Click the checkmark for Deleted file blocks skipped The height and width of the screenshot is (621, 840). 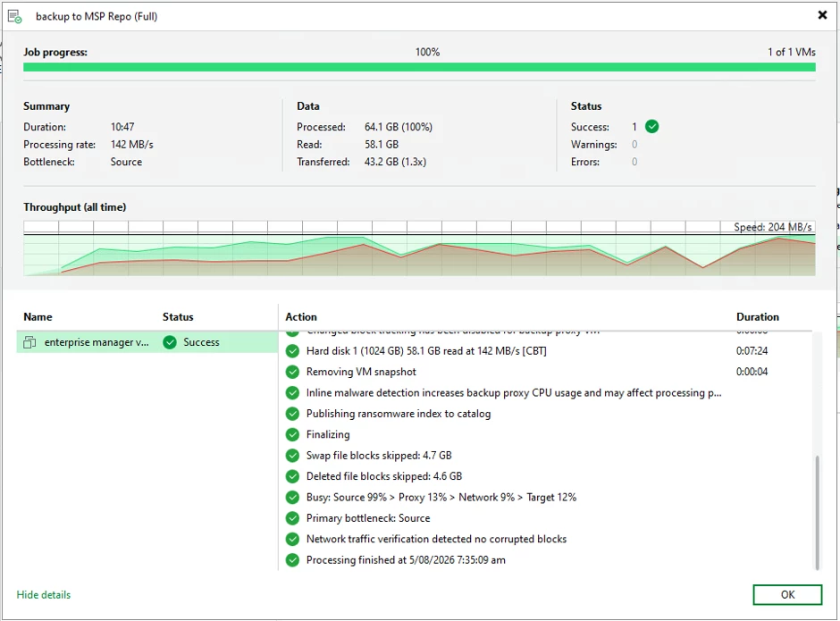click(x=292, y=476)
